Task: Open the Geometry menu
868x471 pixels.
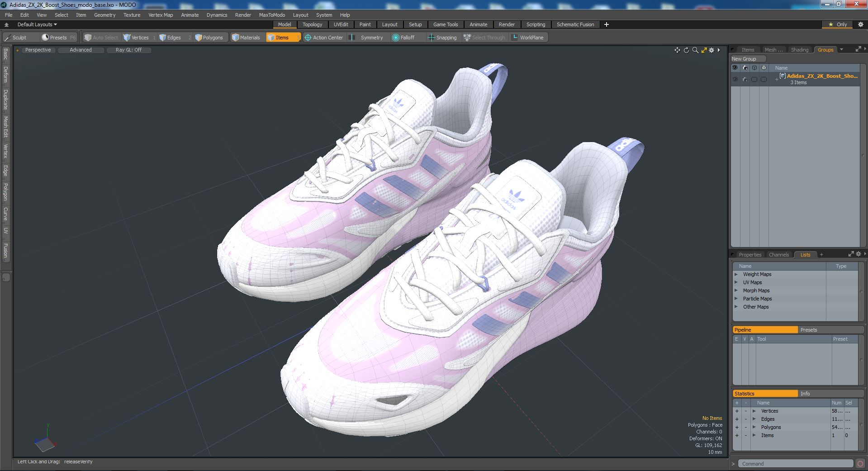Action: point(104,15)
